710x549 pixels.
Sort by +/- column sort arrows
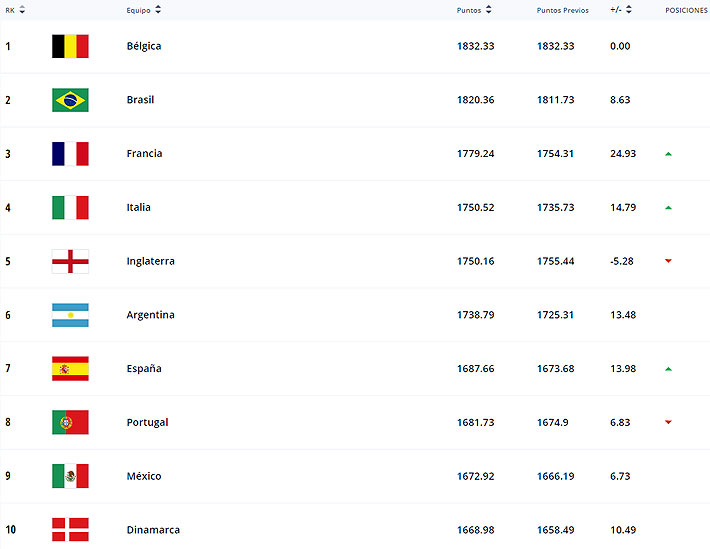point(631,10)
